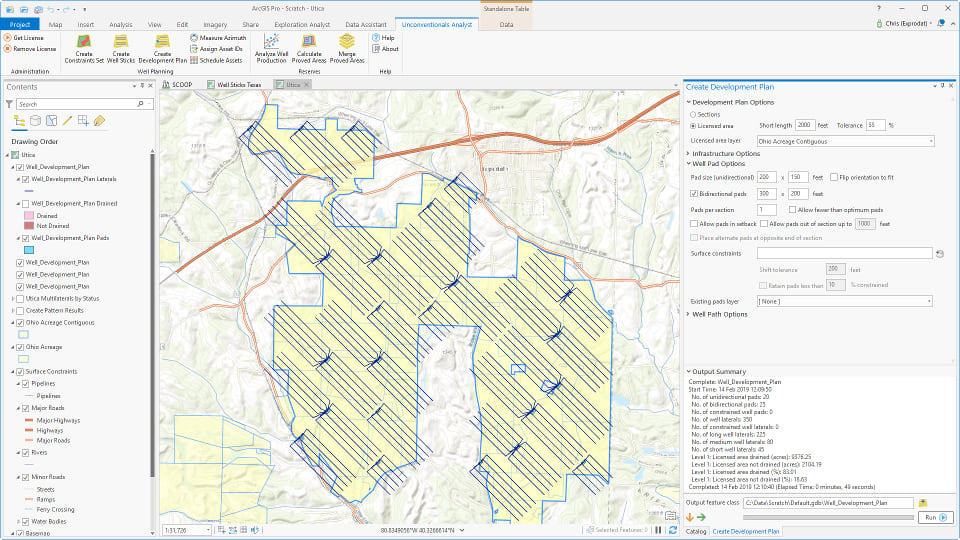The width and height of the screenshot is (960, 540).
Task: Switch to the Exploration Analyst ribbon tab
Action: click(301, 23)
